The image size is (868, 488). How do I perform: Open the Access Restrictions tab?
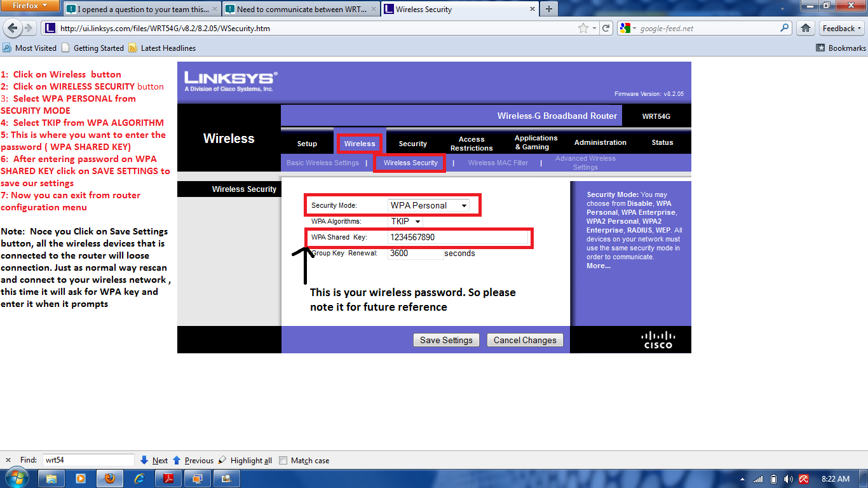point(471,144)
